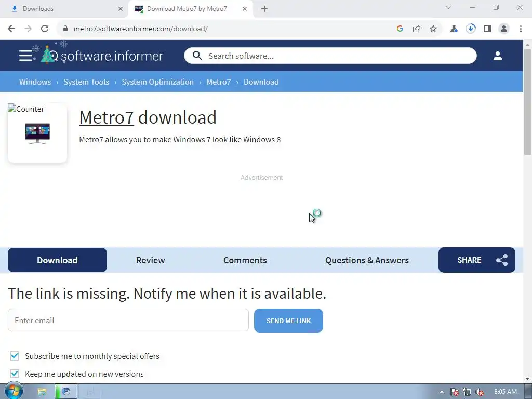
Task: Close the Downloads tab
Action: coord(121,9)
